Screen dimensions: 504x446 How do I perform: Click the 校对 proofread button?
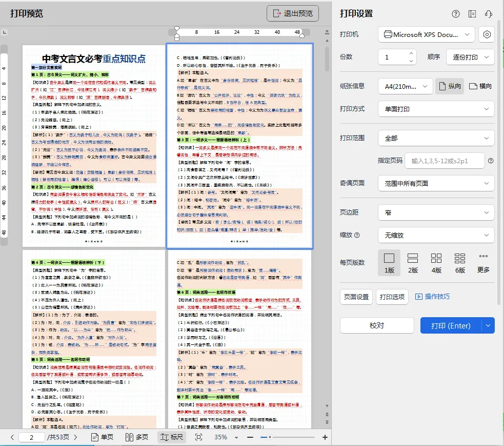pyautogui.click(x=377, y=326)
